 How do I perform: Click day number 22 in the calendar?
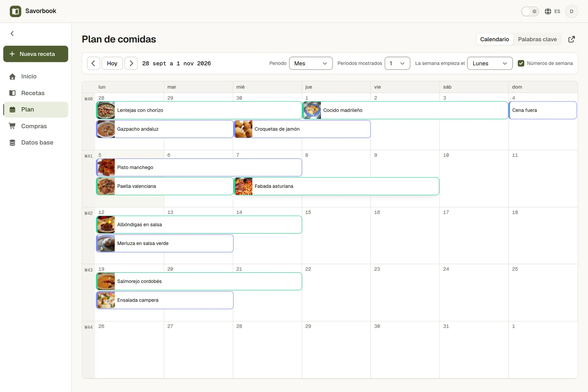tap(308, 269)
